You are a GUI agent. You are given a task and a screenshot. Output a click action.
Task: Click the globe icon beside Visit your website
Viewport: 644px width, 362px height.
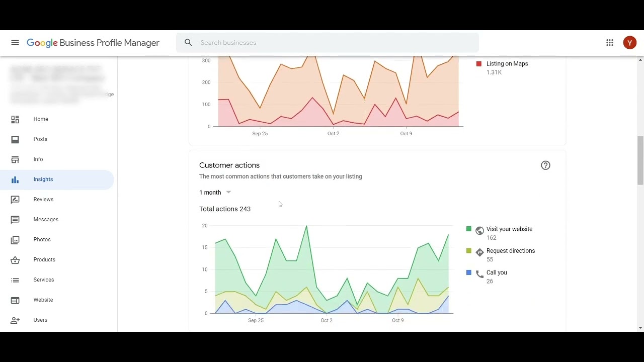(479, 231)
